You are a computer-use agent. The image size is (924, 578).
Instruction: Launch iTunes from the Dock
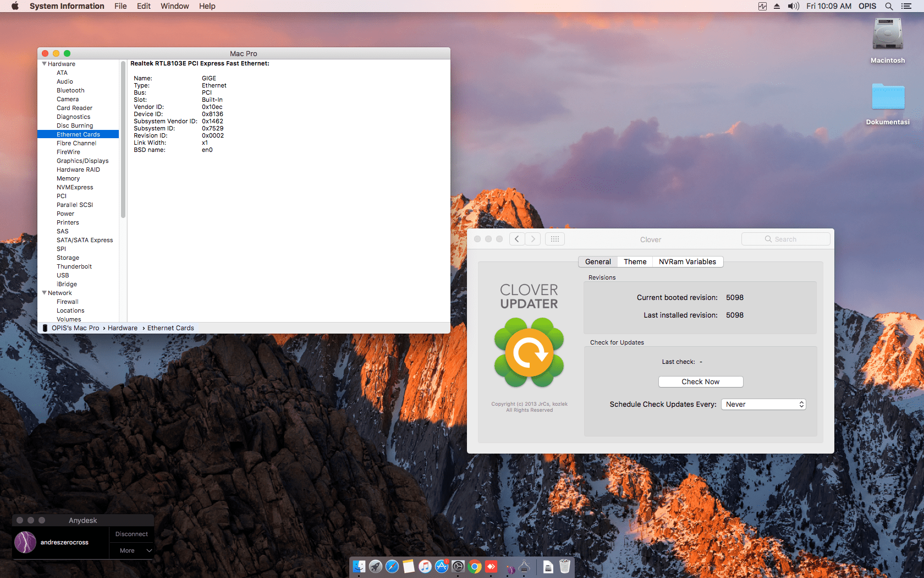coord(425,567)
